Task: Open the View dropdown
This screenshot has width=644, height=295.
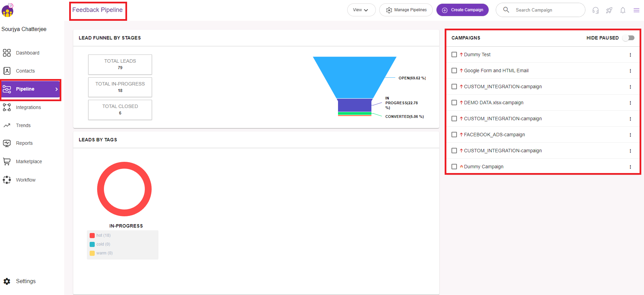Action: 361,10
